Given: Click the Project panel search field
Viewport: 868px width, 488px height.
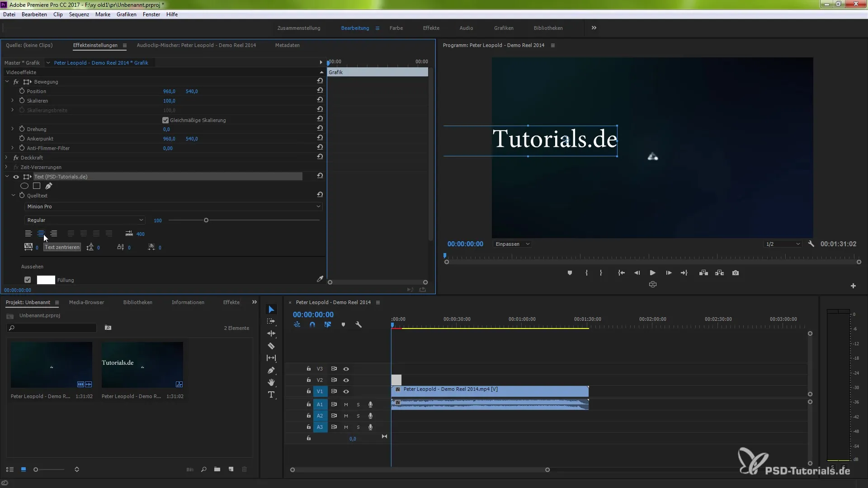Looking at the screenshot, I should (52, 328).
